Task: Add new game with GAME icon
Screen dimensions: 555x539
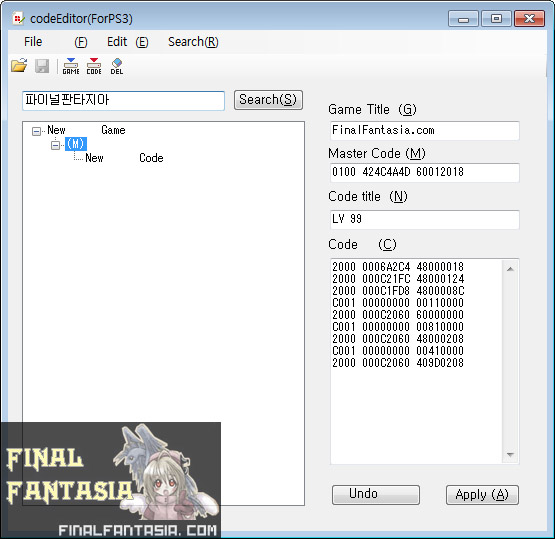Action: pos(71,66)
